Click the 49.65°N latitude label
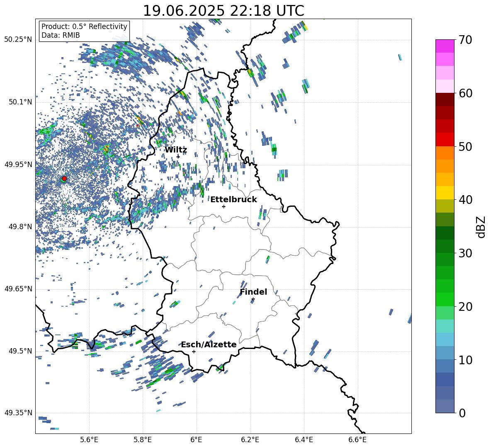 (18, 288)
